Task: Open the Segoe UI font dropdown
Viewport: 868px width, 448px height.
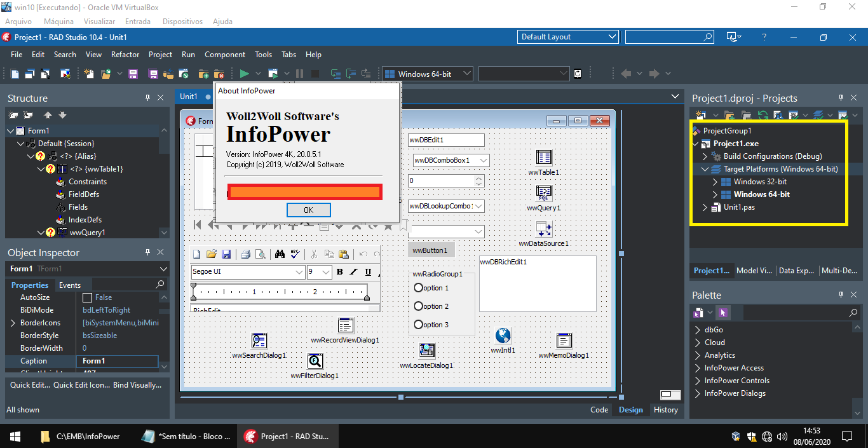Action: 299,272
